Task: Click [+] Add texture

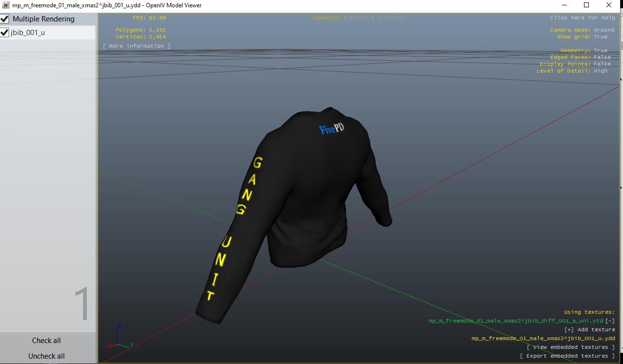Action: tap(589, 329)
